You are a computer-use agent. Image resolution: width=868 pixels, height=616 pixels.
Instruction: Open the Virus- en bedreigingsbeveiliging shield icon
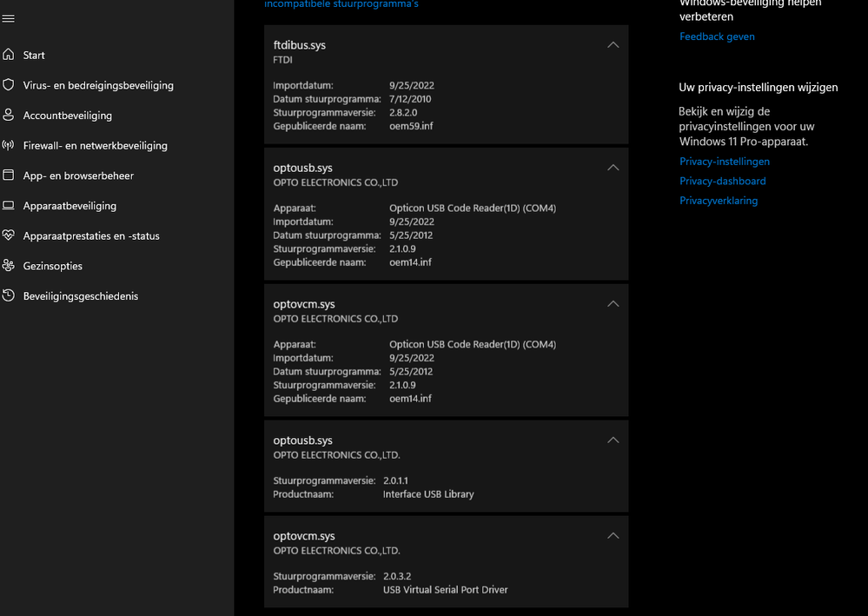coord(9,85)
